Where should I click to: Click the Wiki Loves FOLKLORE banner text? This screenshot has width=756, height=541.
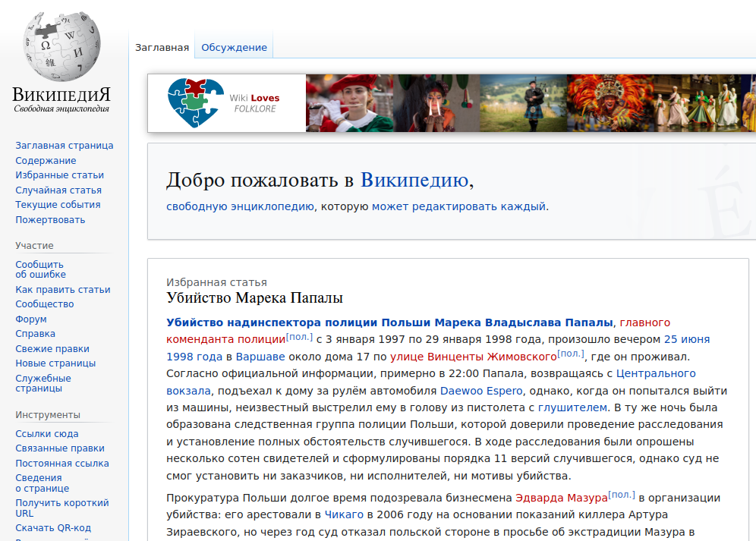(254, 102)
